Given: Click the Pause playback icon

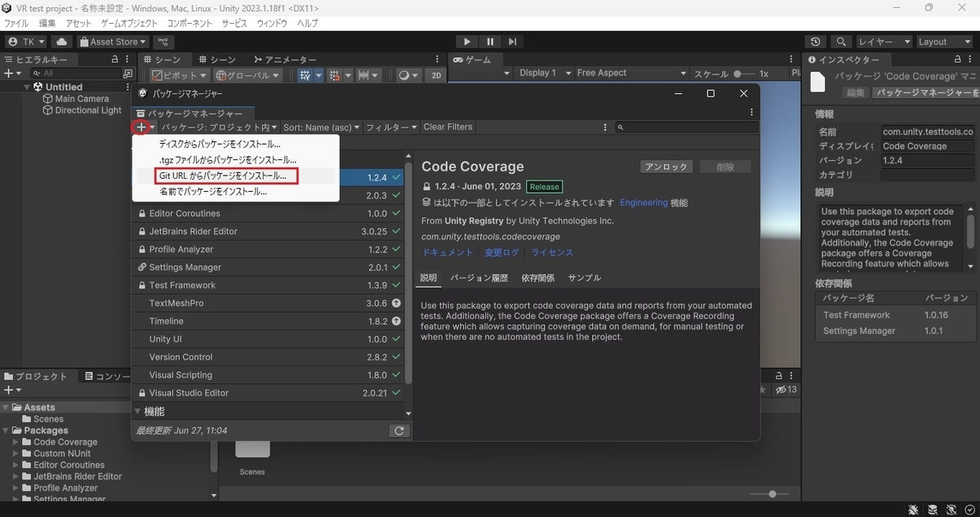Looking at the screenshot, I should click(489, 42).
